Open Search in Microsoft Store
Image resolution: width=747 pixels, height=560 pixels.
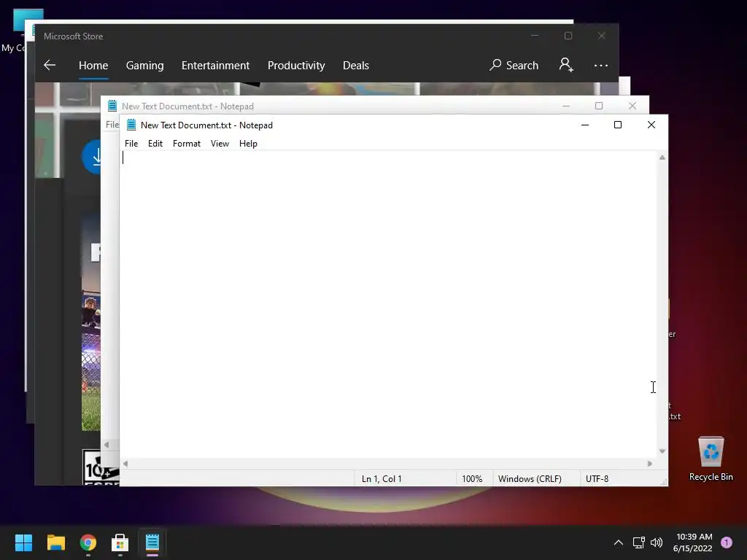pos(514,65)
